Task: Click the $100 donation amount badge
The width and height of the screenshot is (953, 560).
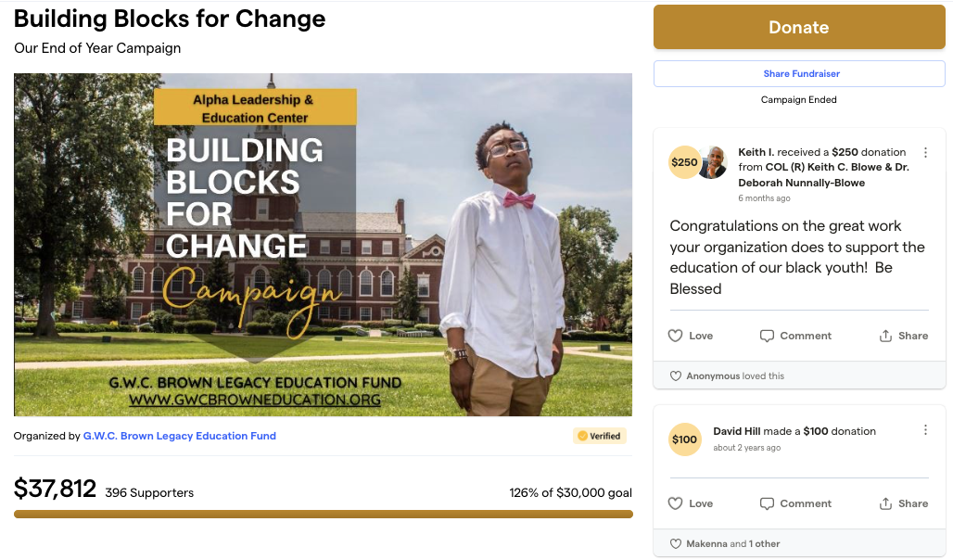Action: [684, 439]
